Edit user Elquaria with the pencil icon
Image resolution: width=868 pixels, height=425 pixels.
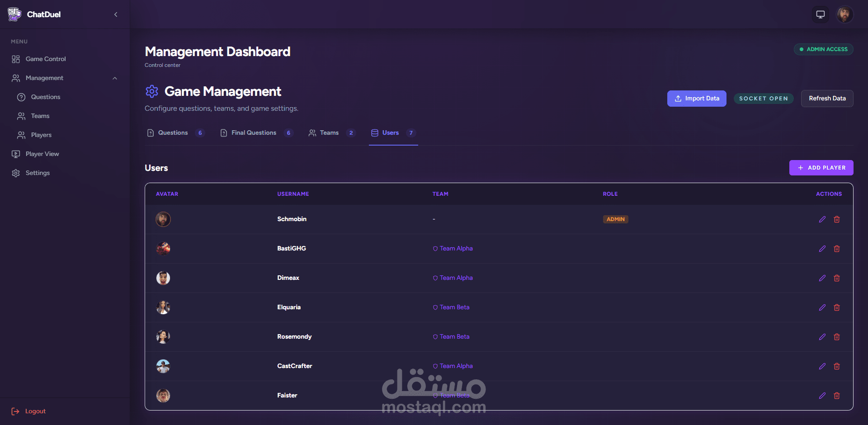click(822, 307)
